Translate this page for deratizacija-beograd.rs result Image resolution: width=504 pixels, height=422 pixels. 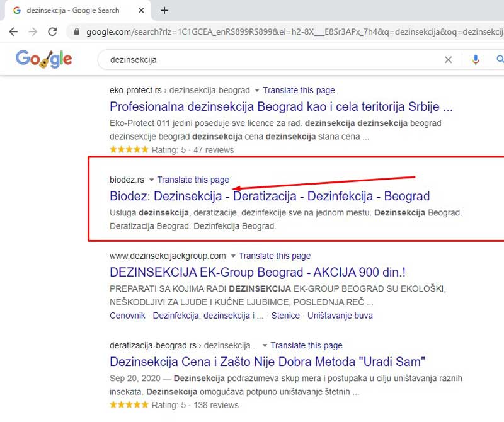[306, 345]
